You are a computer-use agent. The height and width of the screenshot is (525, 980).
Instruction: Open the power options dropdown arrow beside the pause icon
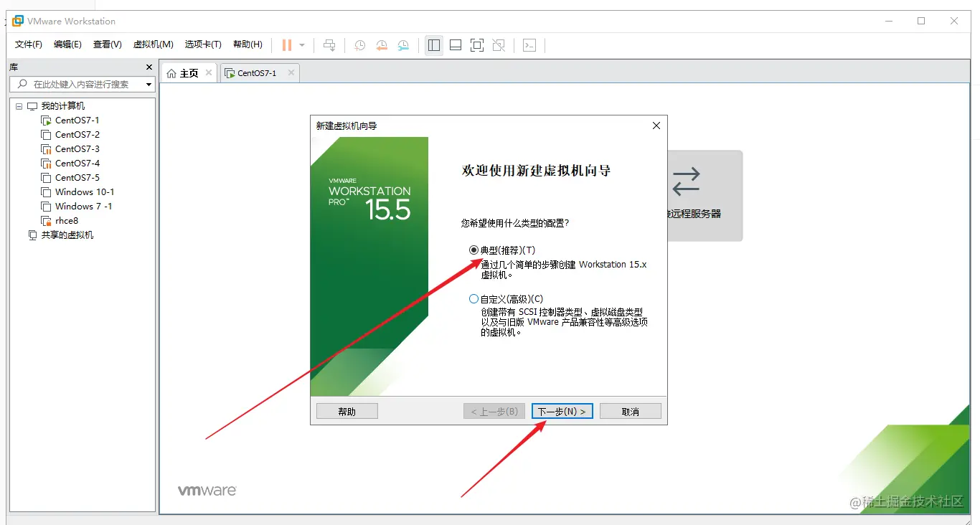(x=302, y=45)
